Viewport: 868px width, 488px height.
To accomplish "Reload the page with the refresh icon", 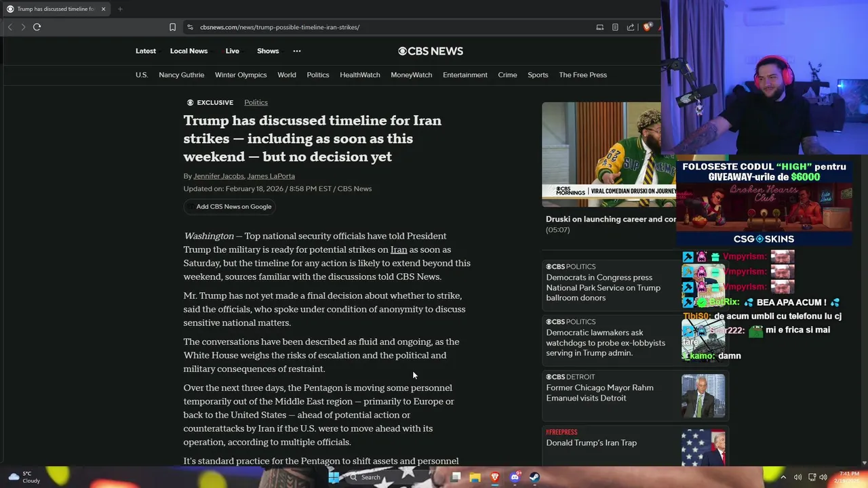I will point(37,27).
